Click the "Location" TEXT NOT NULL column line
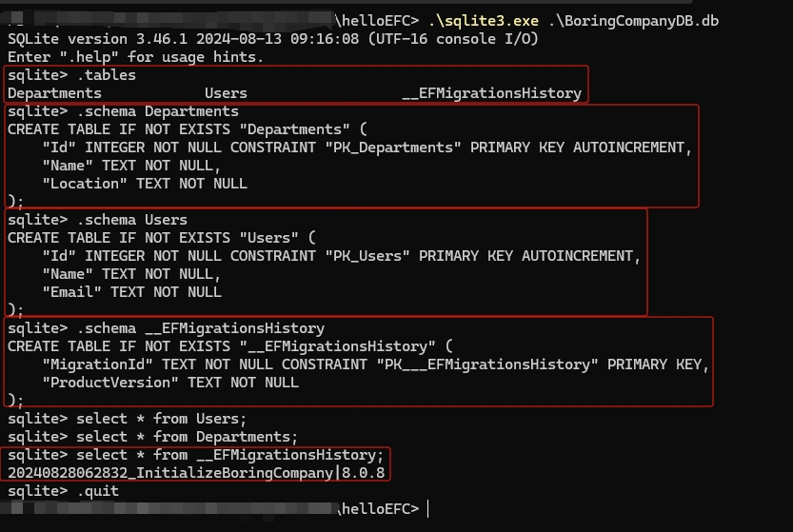 (x=144, y=184)
